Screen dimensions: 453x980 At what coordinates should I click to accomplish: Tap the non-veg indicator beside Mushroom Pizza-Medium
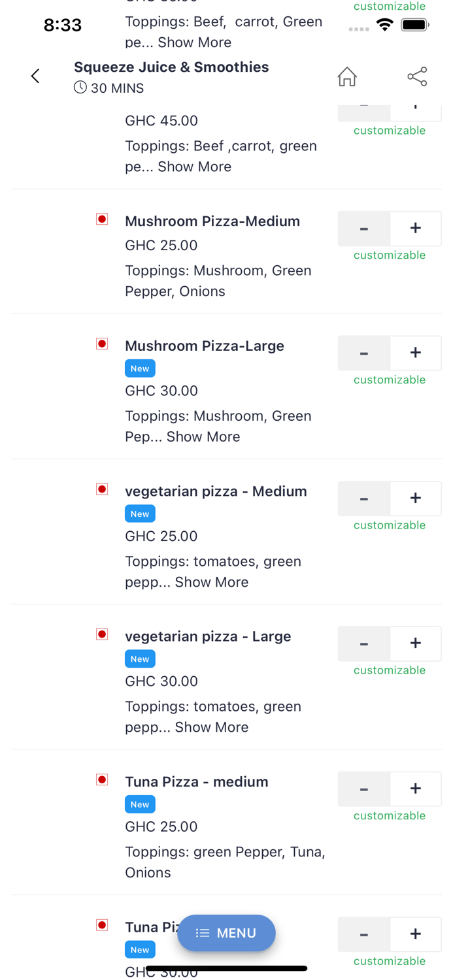click(102, 220)
